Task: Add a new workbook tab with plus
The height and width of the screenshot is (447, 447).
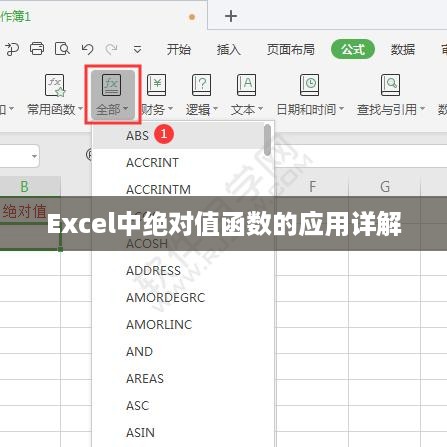Action: [231, 16]
